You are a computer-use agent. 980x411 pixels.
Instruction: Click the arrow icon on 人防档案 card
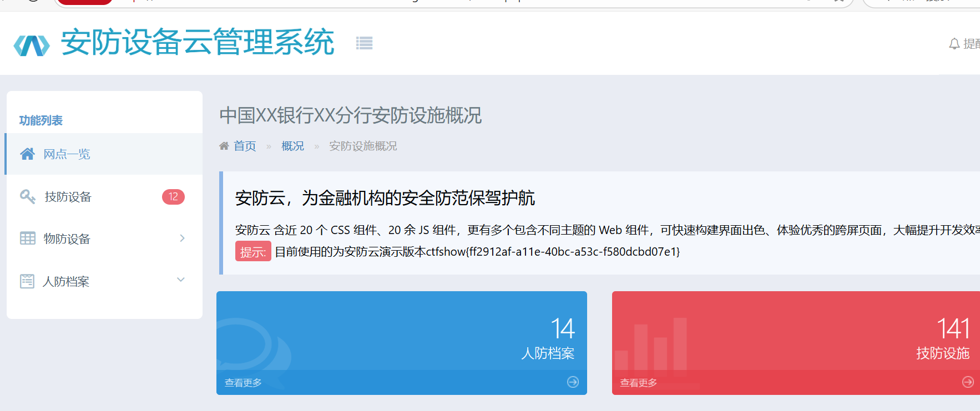coord(573,382)
